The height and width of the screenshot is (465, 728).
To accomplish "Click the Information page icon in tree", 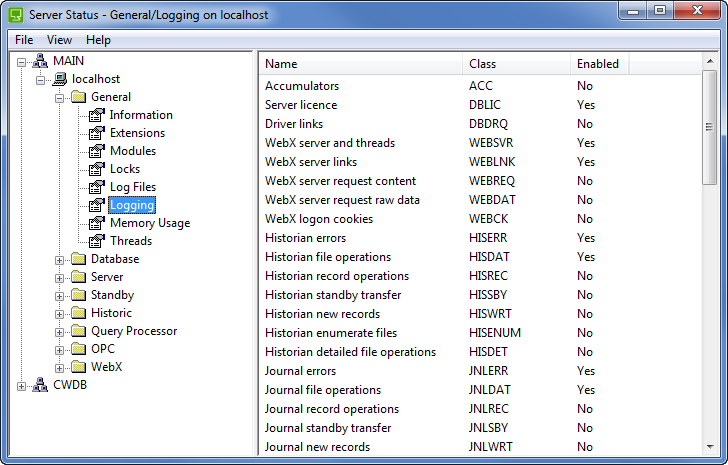I will point(97,115).
